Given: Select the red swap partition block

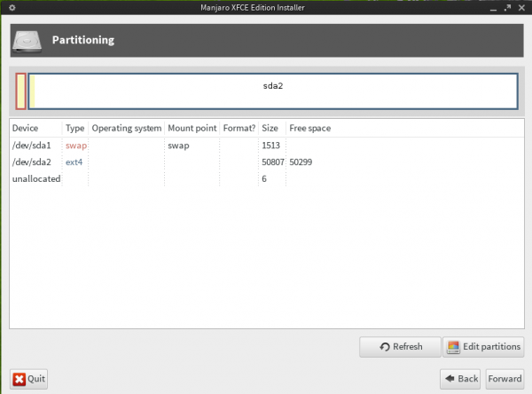Looking at the screenshot, I should click(20, 91).
